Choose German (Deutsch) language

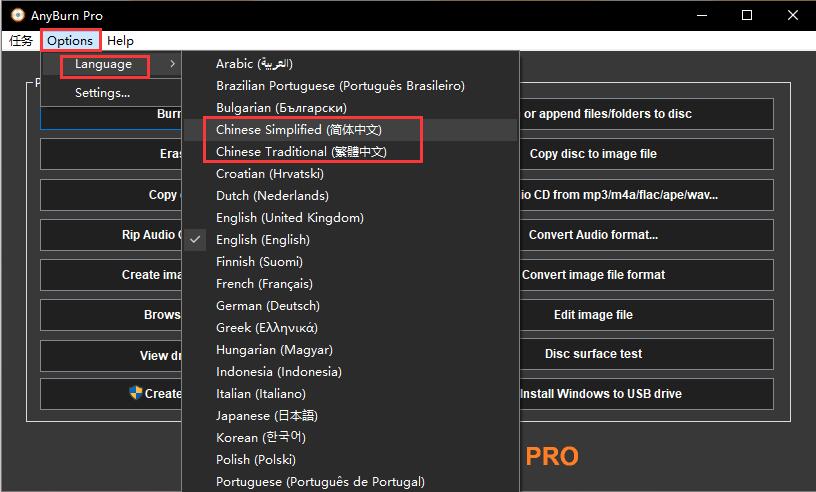pyautogui.click(x=350, y=306)
